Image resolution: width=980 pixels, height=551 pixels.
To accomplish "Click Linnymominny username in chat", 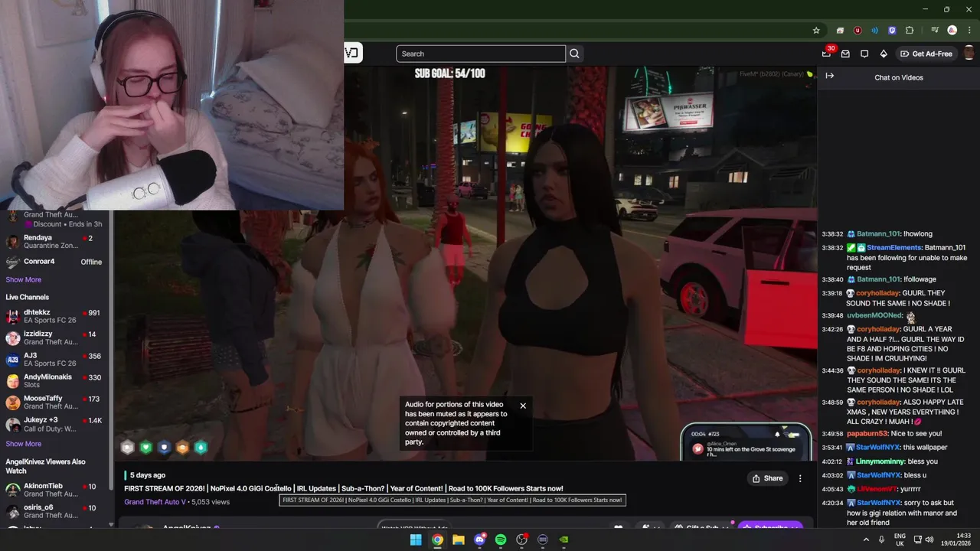I will (880, 461).
